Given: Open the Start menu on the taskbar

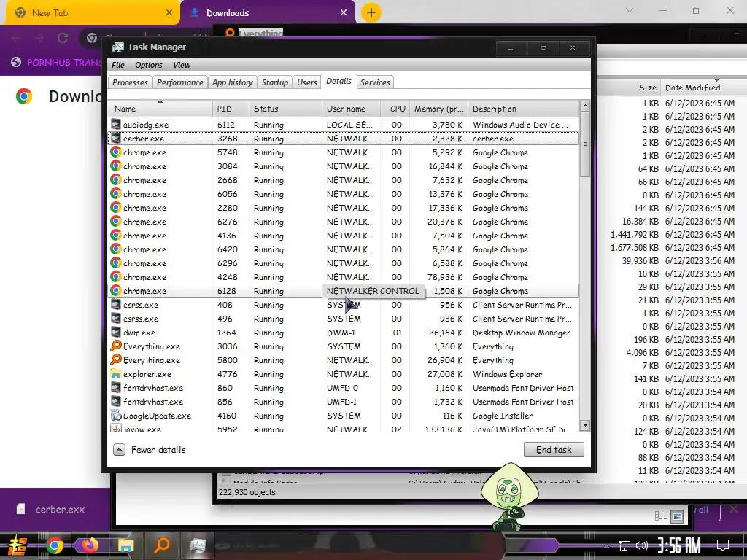Looking at the screenshot, I should [x=18, y=545].
